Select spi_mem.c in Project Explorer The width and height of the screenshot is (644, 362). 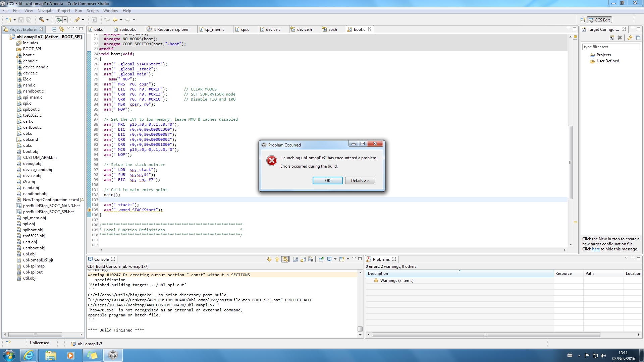(x=33, y=97)
